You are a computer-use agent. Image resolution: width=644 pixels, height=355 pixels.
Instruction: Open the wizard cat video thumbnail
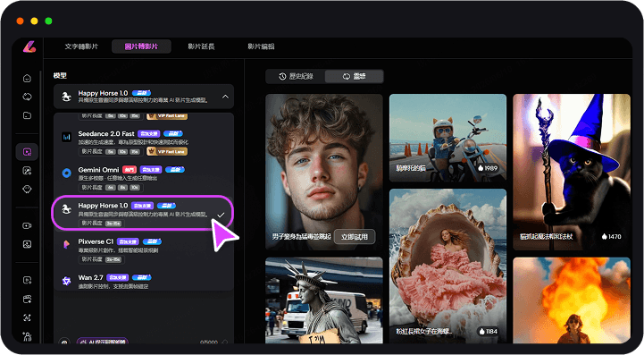tap(572, 172)
